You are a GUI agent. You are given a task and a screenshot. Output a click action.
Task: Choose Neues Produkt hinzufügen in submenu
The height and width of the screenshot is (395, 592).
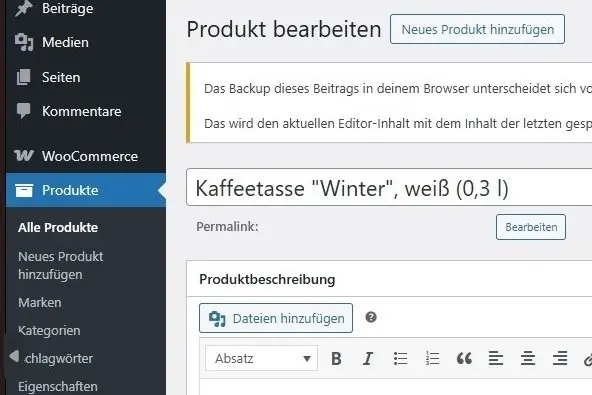tap(60, 265)
